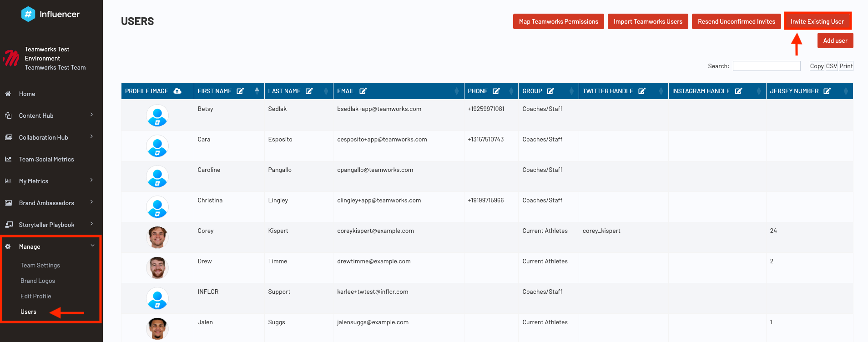Click the edit icon beside Instagram Handle header
The width and height of the screenshot is (868, 342).
tap(739, 91)
